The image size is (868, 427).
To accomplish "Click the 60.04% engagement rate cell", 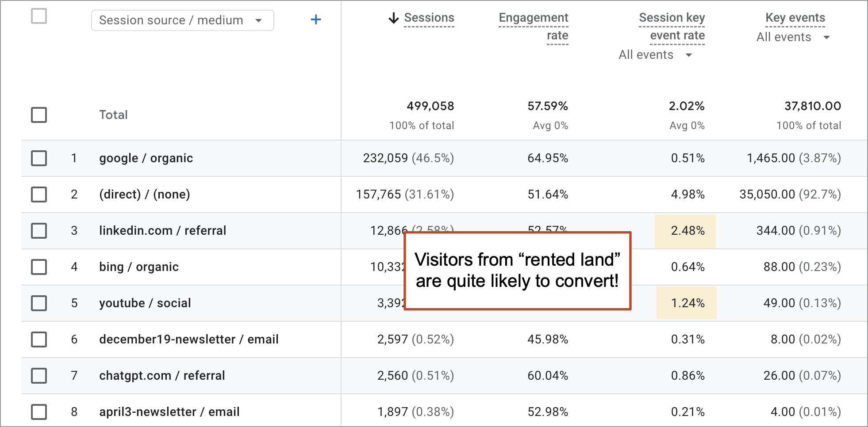I will point(548,376).
